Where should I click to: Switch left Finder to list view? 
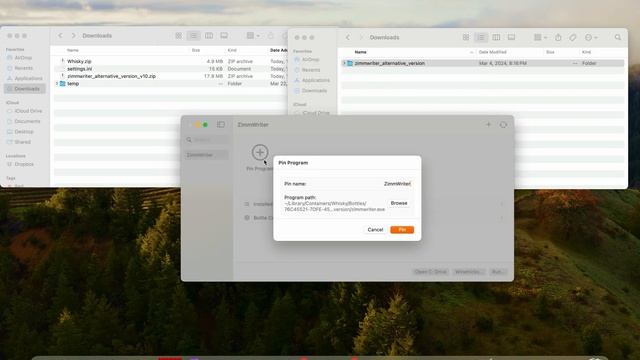tap(193, 36)
